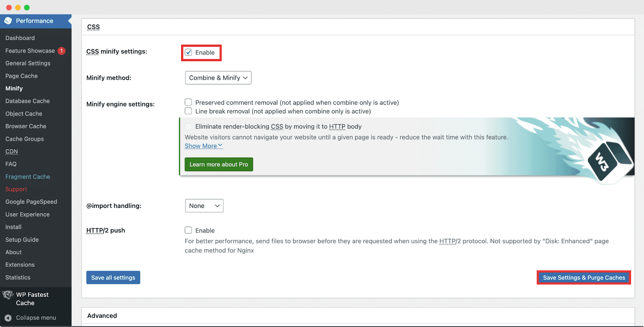Image resolution: width=644 pixels, height=327 pixels.
Task: Click Learn more about Pro button
Action: (x=219, y=165)
